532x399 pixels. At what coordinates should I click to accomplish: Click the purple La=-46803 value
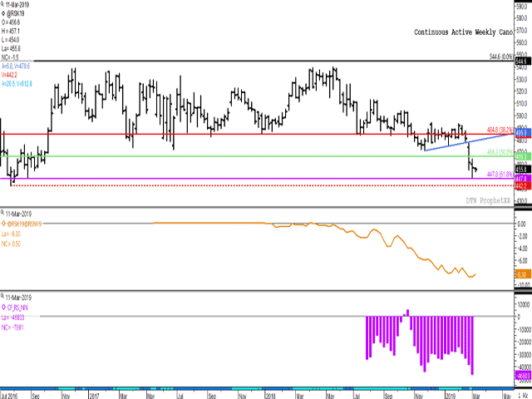pos(13,318)
